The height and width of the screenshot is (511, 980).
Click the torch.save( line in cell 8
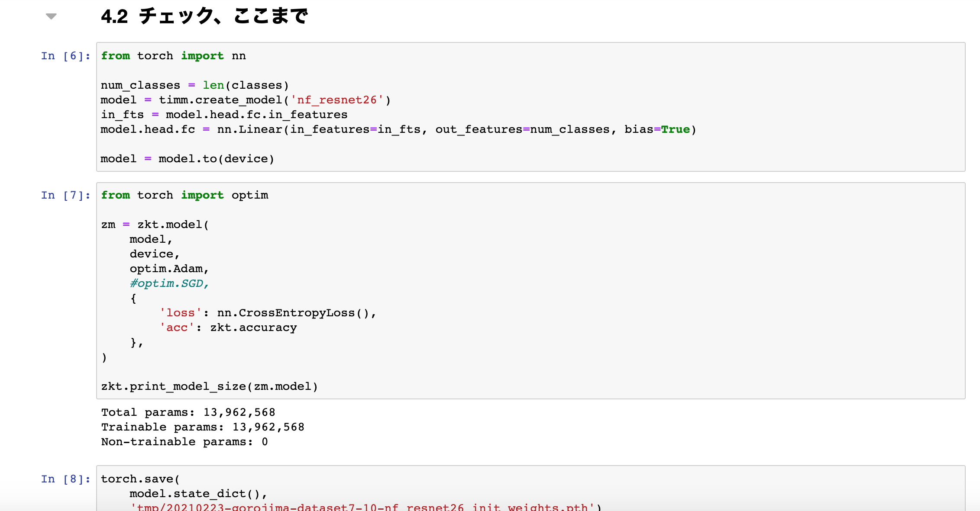click(x=140, y=479)
